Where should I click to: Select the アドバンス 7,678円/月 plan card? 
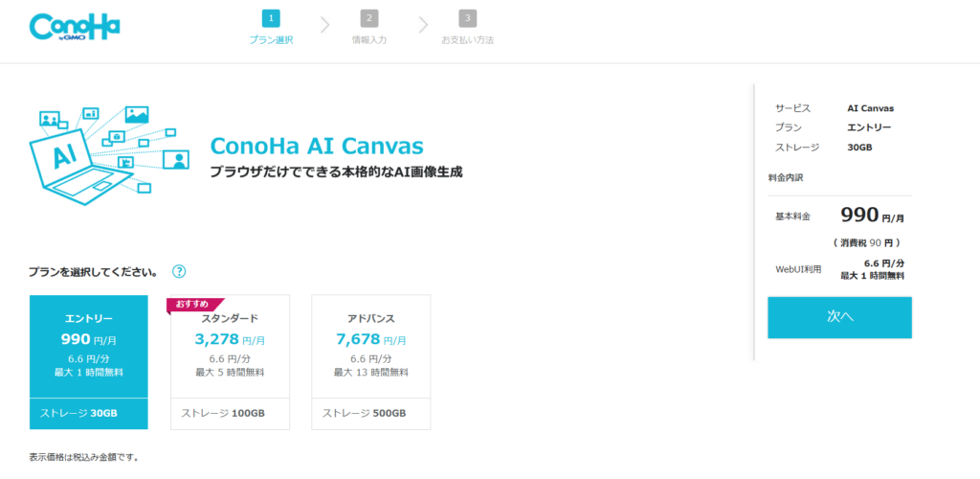pyautogui.click(x=371, y=362)
